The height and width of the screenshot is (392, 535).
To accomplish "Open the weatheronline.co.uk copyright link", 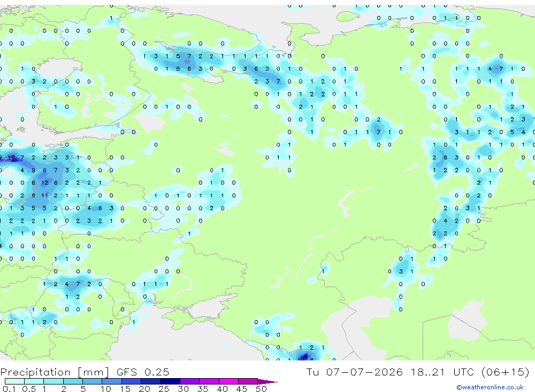I will pos(490,387).
